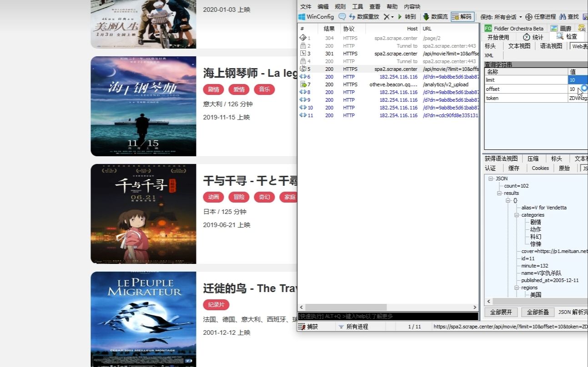
Task: Switch to the 压缩 response tab
Action: point(533,159)
